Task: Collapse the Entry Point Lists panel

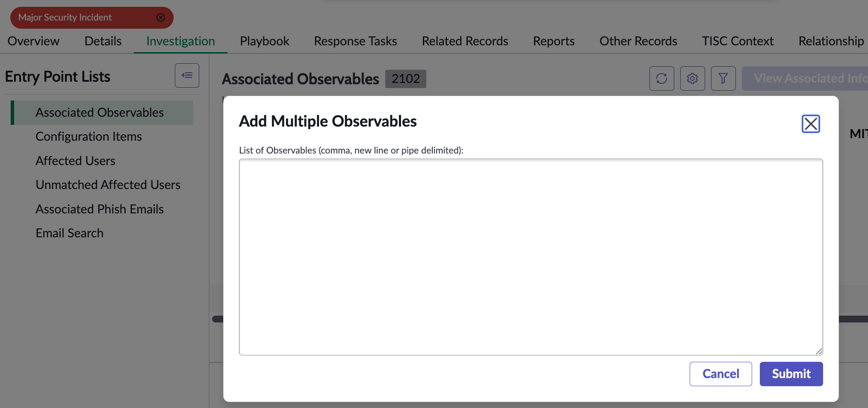Action: point(187,75)
